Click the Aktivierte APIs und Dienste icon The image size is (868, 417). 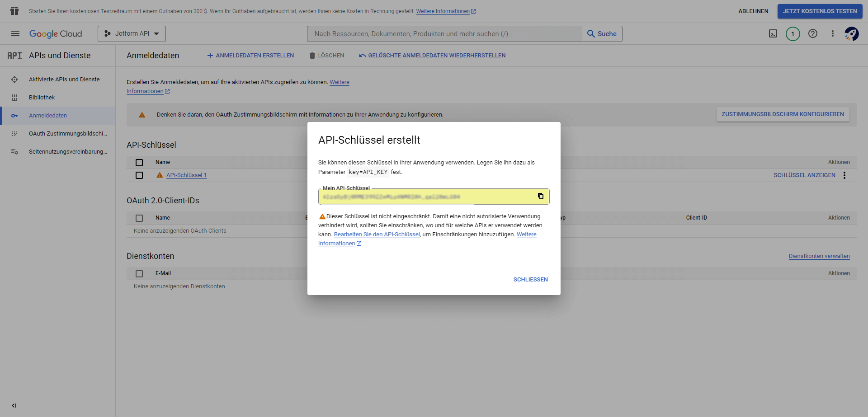coord(14,80)
